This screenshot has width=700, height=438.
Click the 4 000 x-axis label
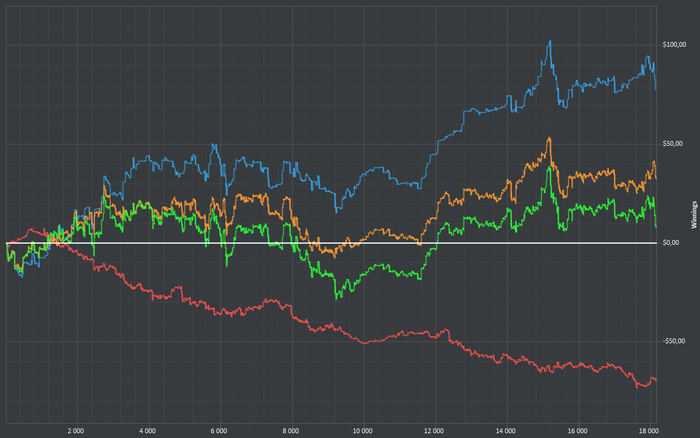coord(148,431)
